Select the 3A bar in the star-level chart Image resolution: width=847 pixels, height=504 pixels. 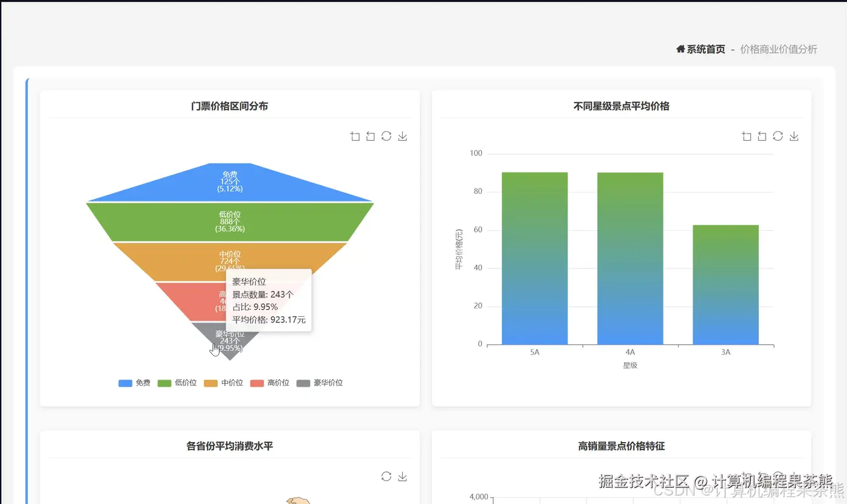click(725, 285)
